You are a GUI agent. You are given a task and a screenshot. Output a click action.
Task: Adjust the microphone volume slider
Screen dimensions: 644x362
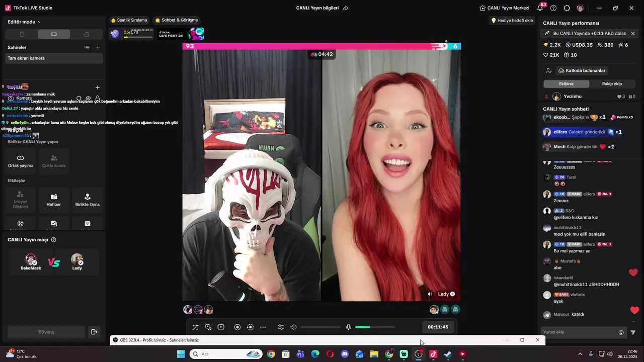point(375,327)
